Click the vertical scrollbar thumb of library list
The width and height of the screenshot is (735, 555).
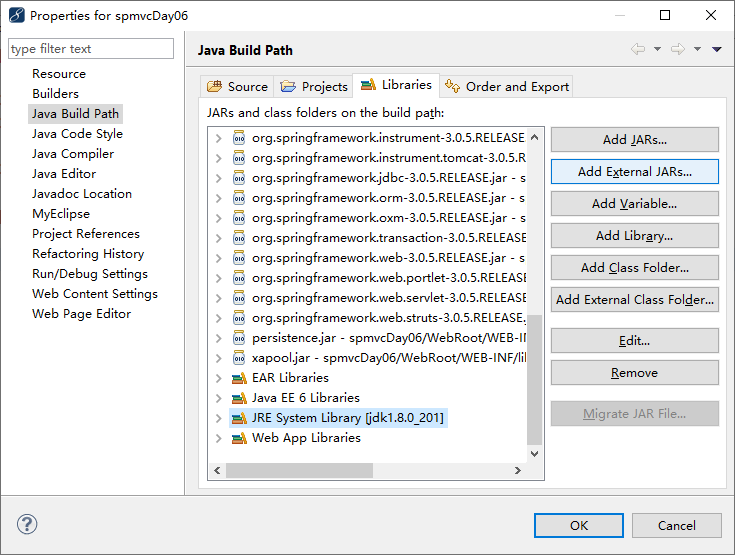pos(534,380)
